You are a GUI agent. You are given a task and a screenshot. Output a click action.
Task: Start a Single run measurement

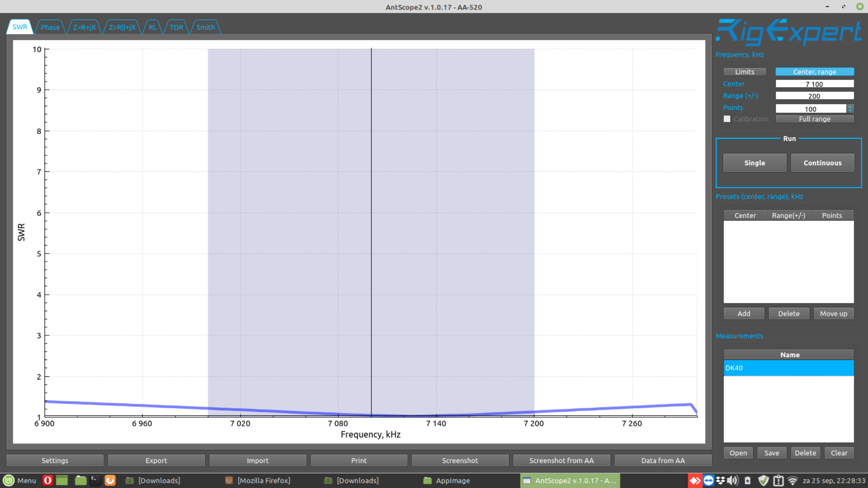coord(754,163)
